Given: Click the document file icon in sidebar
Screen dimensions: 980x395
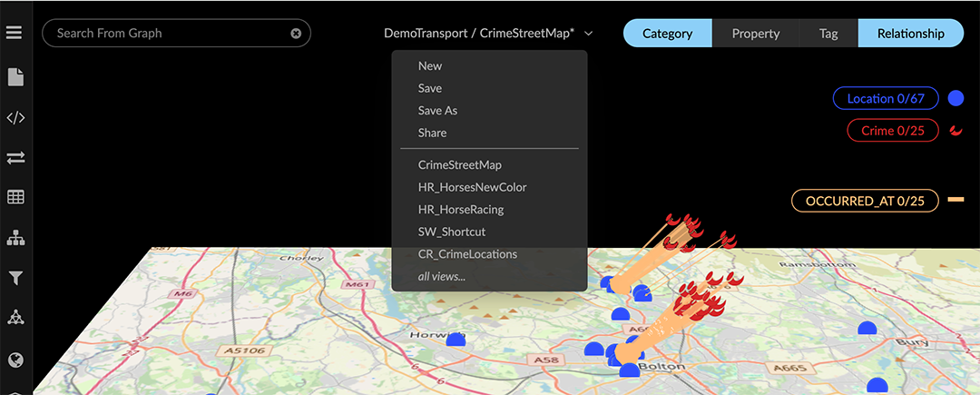Looking at the screenshot, I should (15, 77).
